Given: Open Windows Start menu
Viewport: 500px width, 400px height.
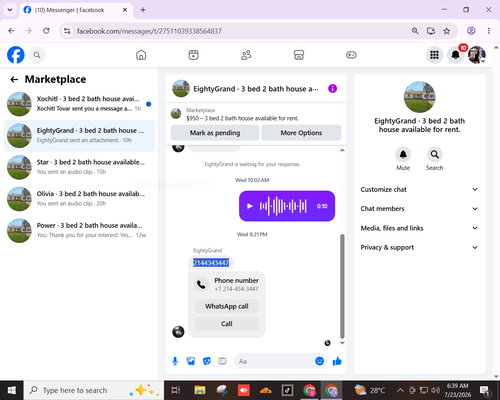Looking at the screenshot, I should (12, 390).
